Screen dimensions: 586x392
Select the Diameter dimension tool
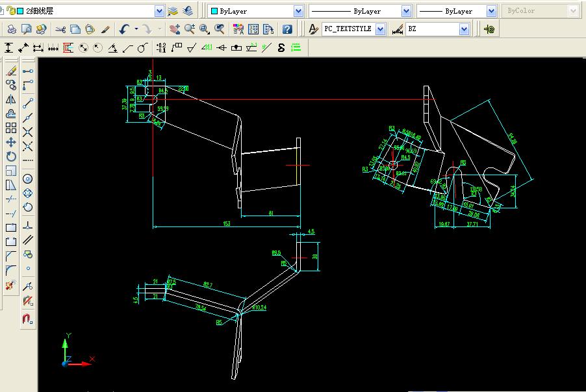click(83, 48)
